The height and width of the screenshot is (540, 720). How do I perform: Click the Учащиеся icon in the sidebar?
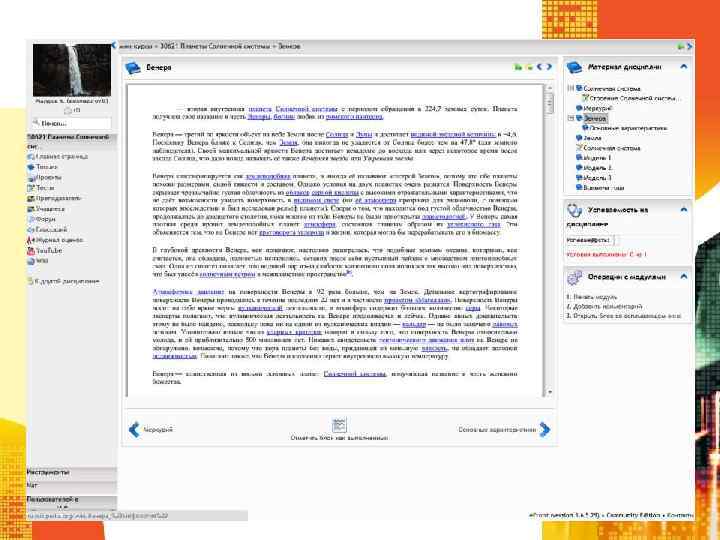31,209
